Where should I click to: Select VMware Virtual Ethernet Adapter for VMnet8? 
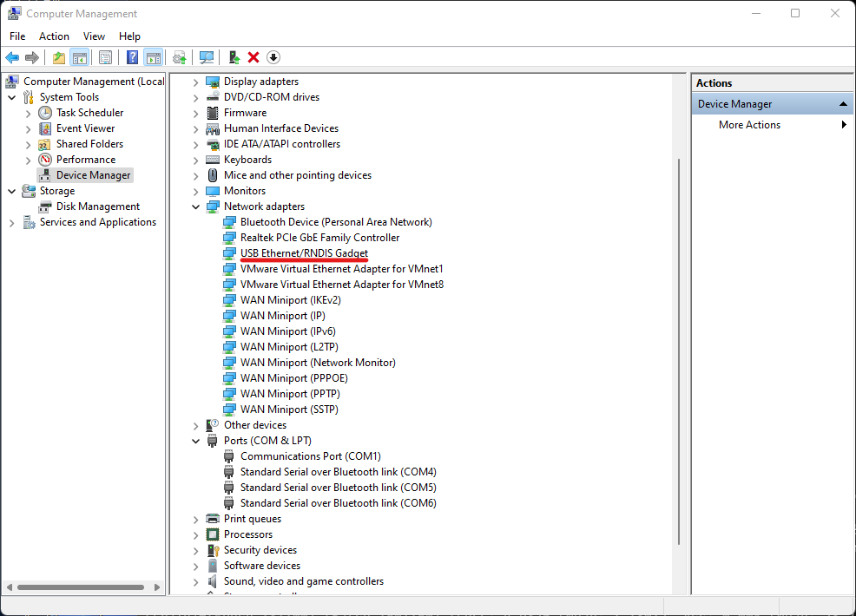[x=342, y=285]
